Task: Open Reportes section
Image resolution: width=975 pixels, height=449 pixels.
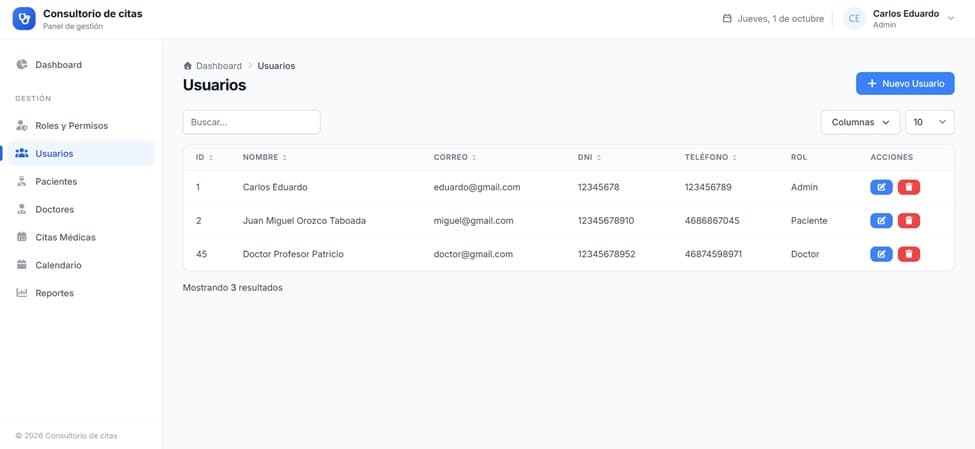Action: pyautogui.click(x=80, y=293)
